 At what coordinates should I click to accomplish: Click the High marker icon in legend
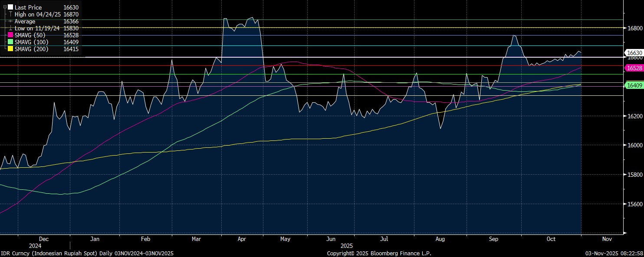point(10,14)
